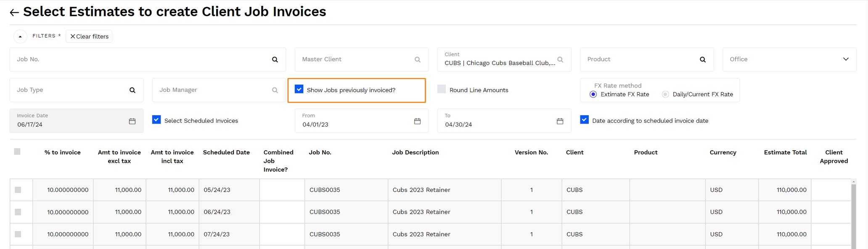Toggle Date according to scheduled invoice date
The width and height of the screenshot is (868, 249).
(x=585, y=120)
